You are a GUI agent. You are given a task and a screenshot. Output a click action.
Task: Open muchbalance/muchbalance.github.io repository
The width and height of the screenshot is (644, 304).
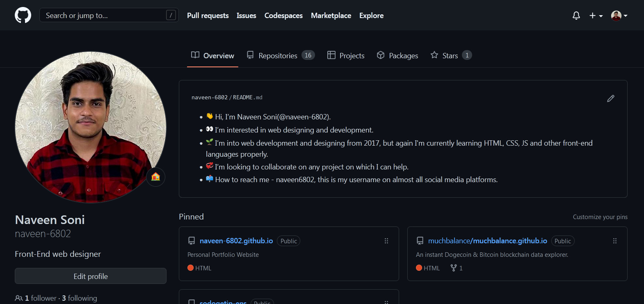(x=488, y=241)
